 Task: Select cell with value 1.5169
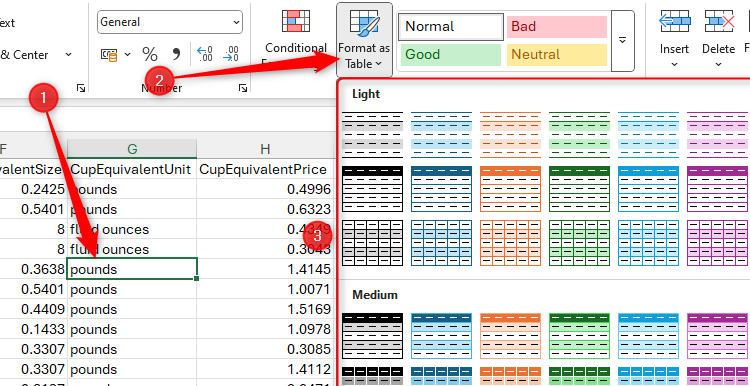(x=265, y=309)
